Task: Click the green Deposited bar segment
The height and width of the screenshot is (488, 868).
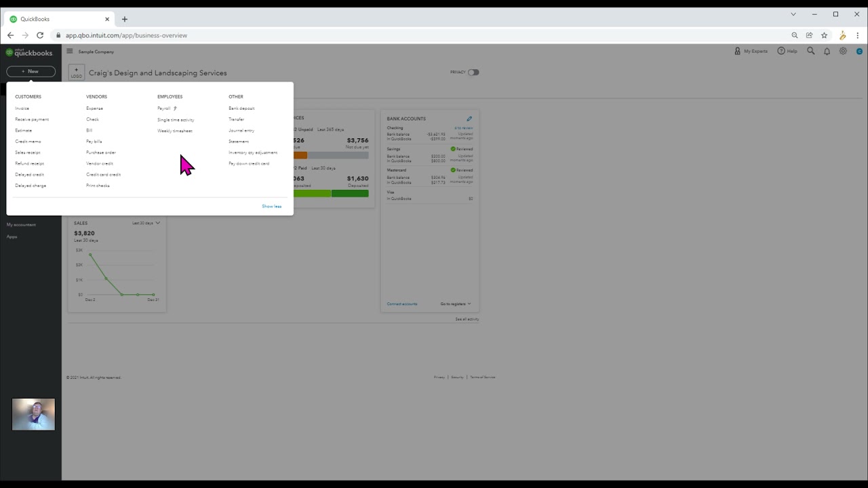Action: [x=350, y=194]
